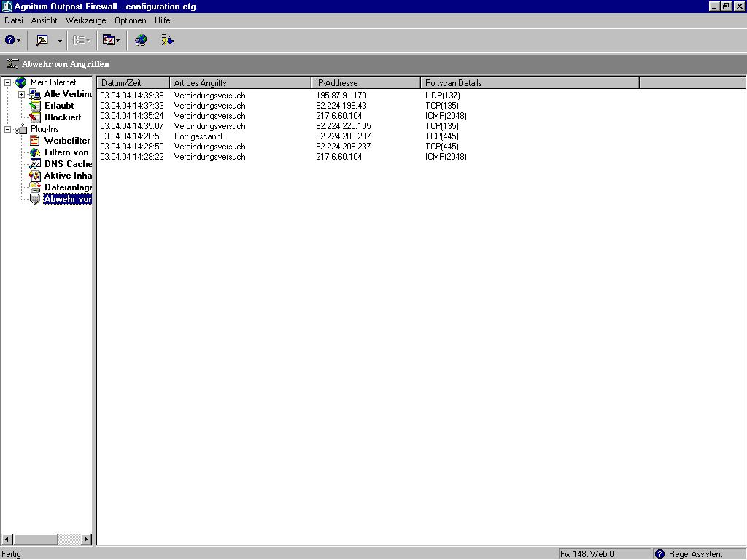Open the DNS Cache plug-in icon
Image resolution: width=747 pixels, height=560 pixels.
35,164
